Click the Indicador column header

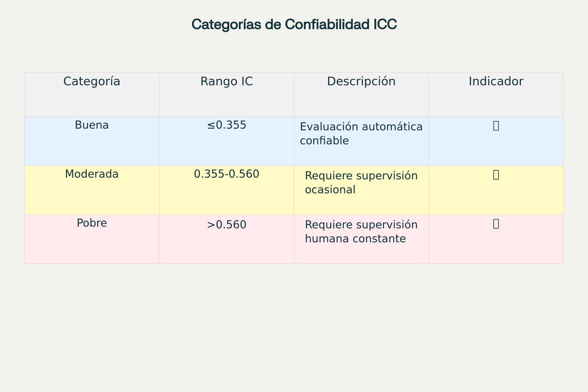coord(496,82)
